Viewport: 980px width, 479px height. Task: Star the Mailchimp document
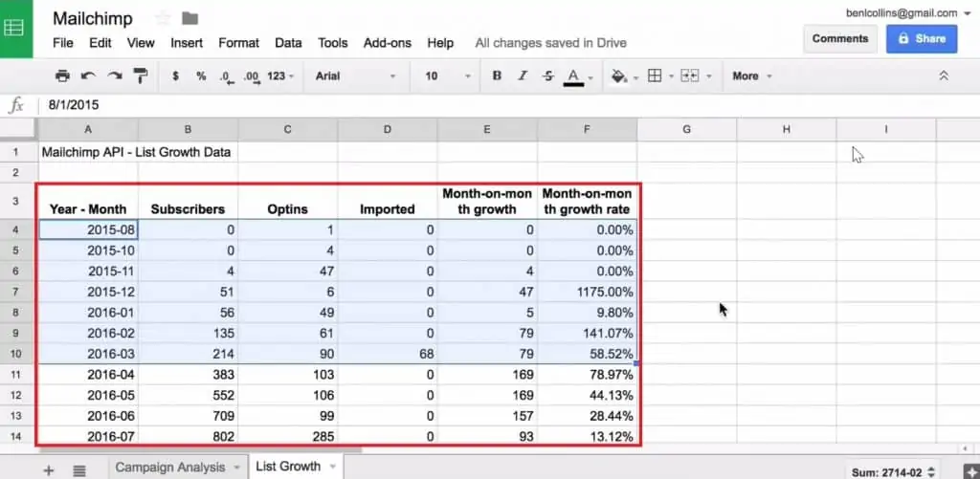[x=163, y=18]
